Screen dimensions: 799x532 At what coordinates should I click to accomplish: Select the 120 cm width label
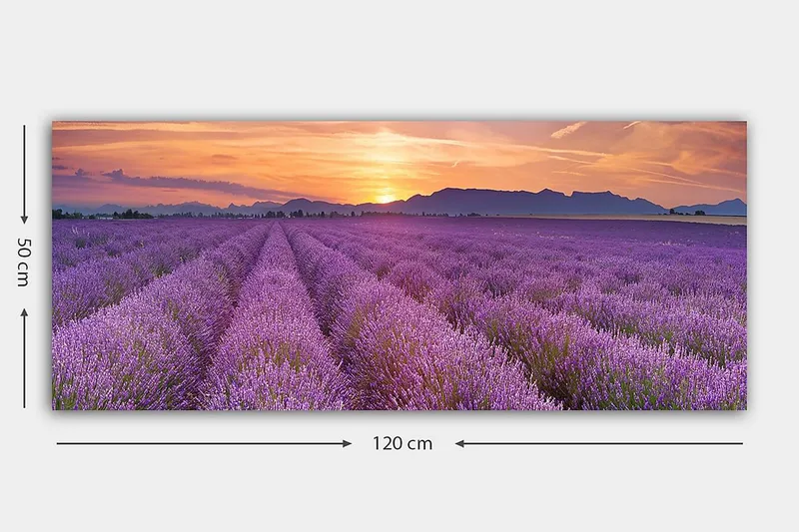(402, 443)
